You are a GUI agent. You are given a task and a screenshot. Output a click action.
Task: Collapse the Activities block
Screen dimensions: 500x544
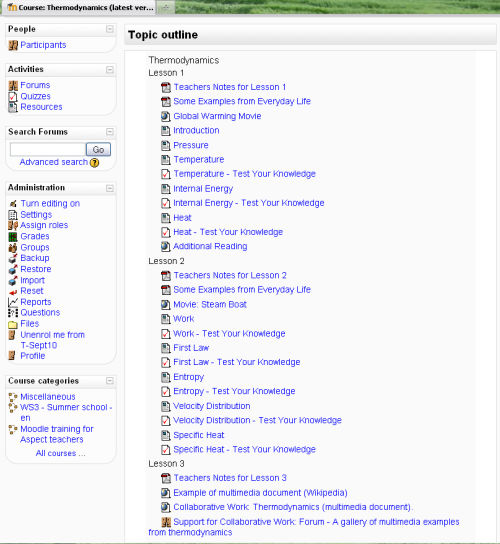click(110, 70)
